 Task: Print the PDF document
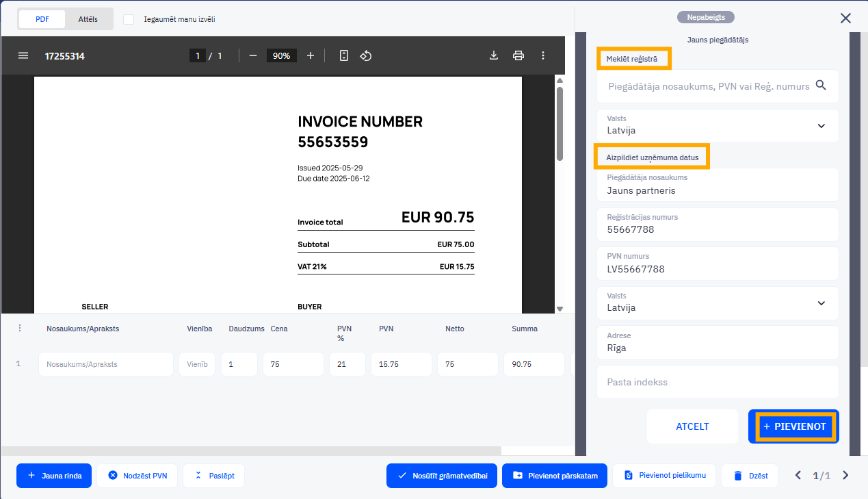click(518, 55)
